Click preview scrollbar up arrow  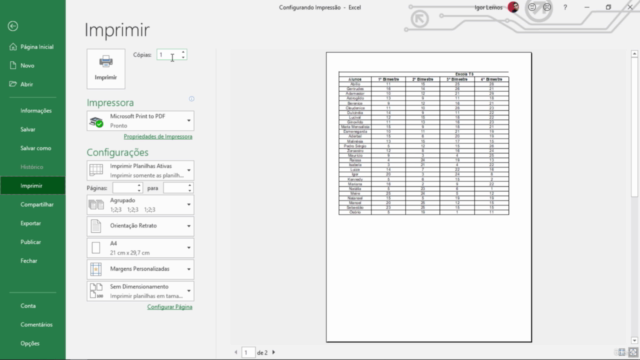point(634,54)
